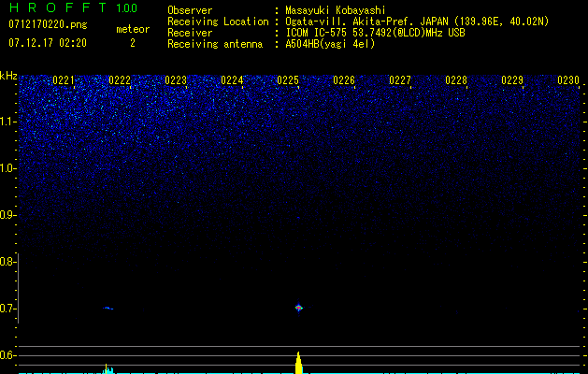588x374 pixels.
Task: Click the 1.0 kHz axis label
Action: point(7,168)
